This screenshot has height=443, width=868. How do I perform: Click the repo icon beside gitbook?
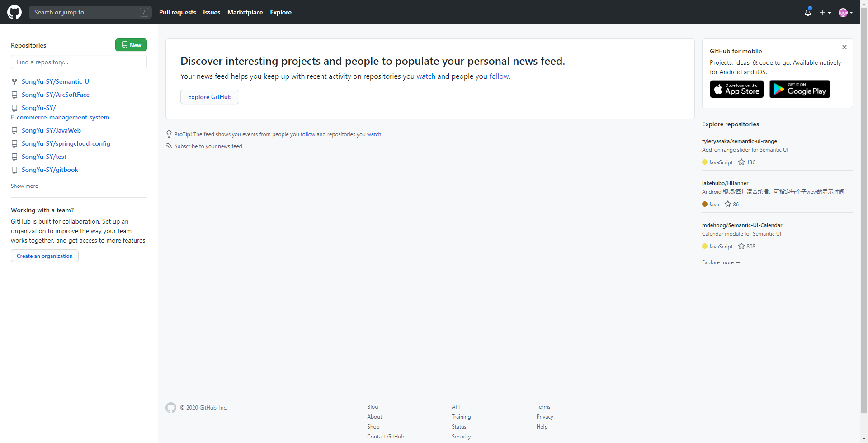pyautogui.click(x=14, y=170)
